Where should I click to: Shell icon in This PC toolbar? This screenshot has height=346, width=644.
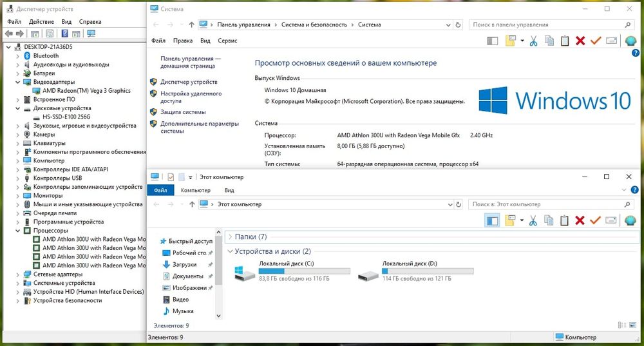tap(630, 220)
